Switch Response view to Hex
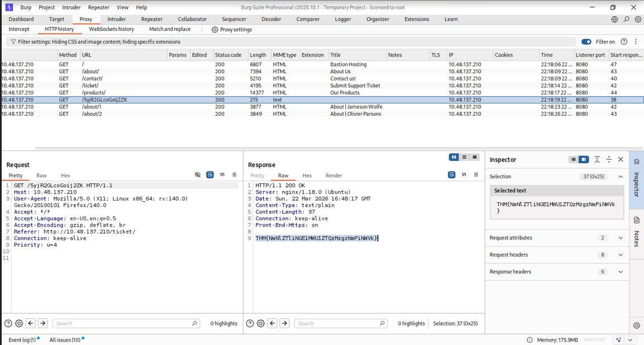644x345 pixels. point(307,176)
